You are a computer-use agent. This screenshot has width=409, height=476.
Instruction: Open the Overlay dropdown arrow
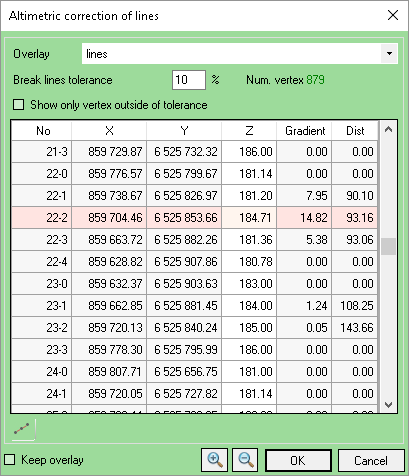tap(389, 53)
